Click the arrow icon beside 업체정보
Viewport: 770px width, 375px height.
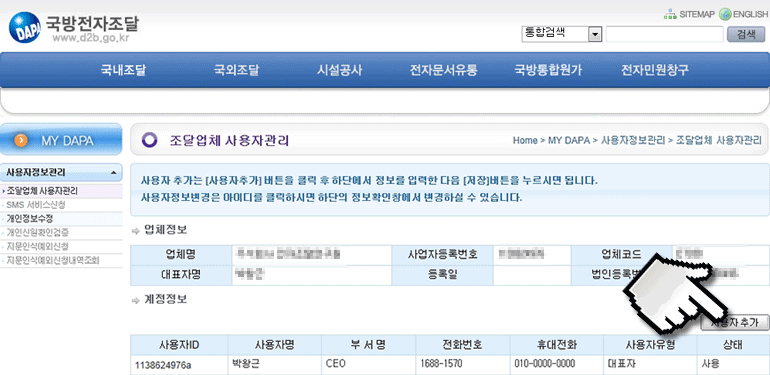136,231
